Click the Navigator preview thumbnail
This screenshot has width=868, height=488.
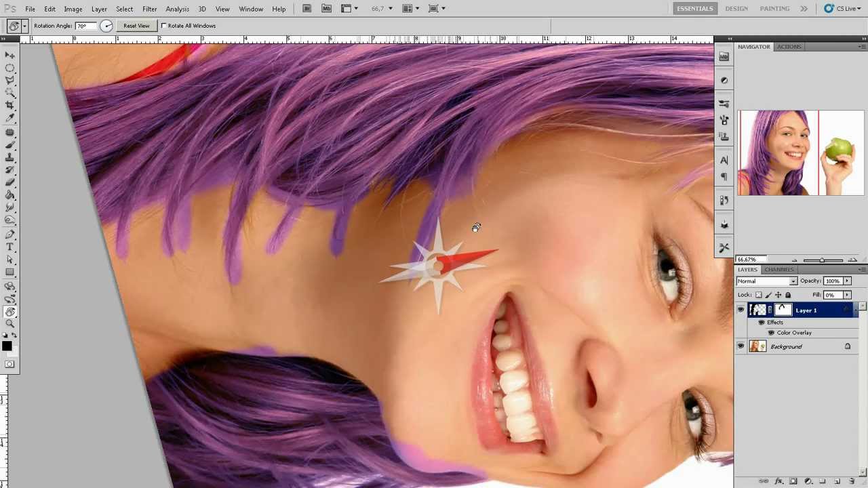(x=801, y=153)
